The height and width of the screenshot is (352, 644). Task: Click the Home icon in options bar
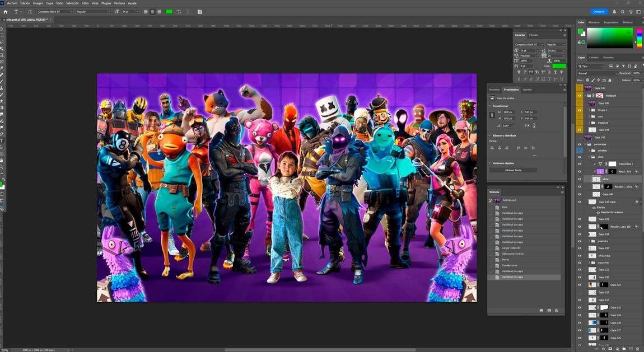6,11
